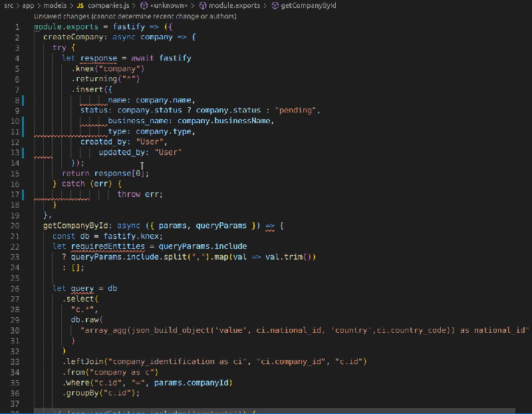The height and width of the screenshot is (414, 532).
Task: Open the app breadcrumb dropdown
Action: [x=28, y=5]
